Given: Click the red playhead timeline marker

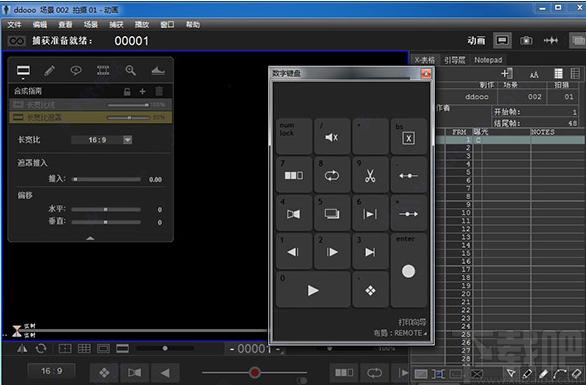Looking at the screenshot, I should 255,372.
